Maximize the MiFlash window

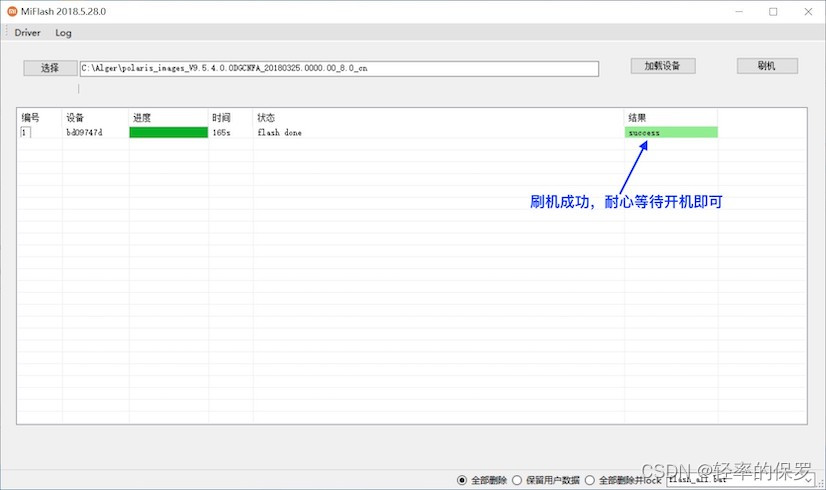773,12
